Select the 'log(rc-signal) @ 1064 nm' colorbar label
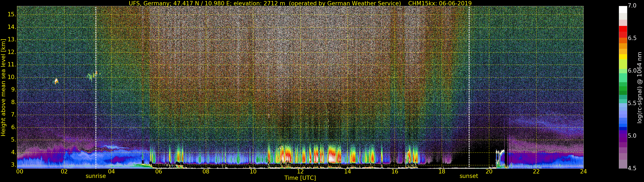The width and height of the screenshot is (644, 182). (639, 87)
